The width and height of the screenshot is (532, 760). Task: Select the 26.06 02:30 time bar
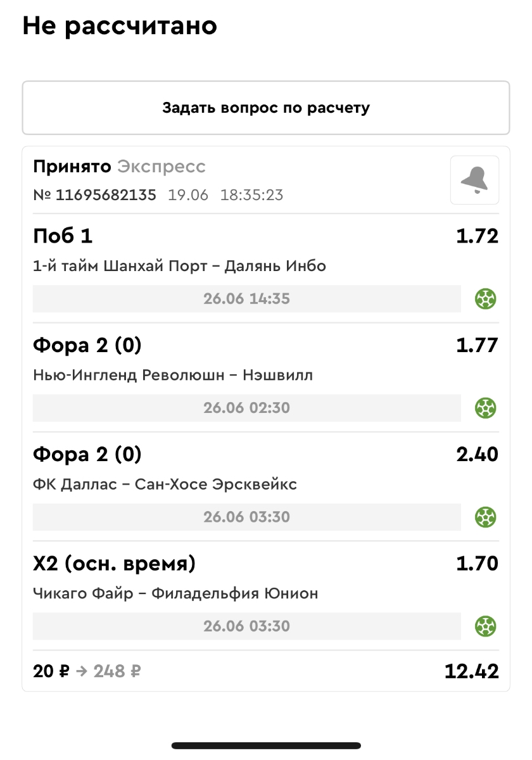coord(246,408)
